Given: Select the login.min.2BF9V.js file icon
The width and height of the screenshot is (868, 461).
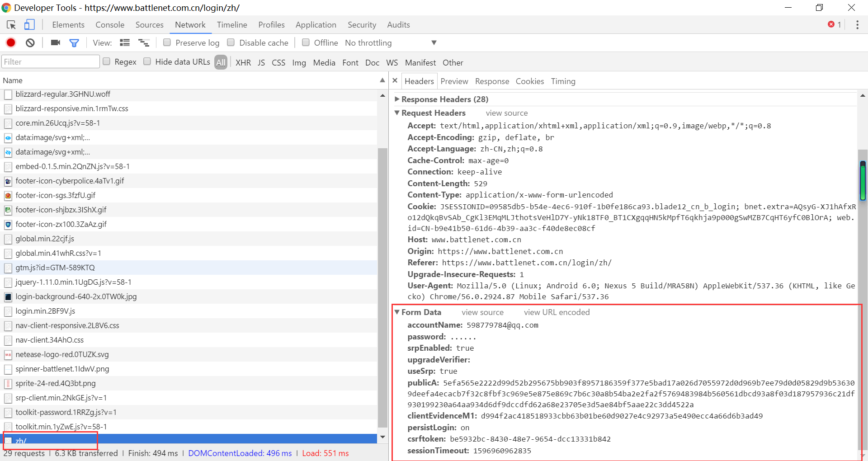Looking at the screenshot, I should 8,311.
